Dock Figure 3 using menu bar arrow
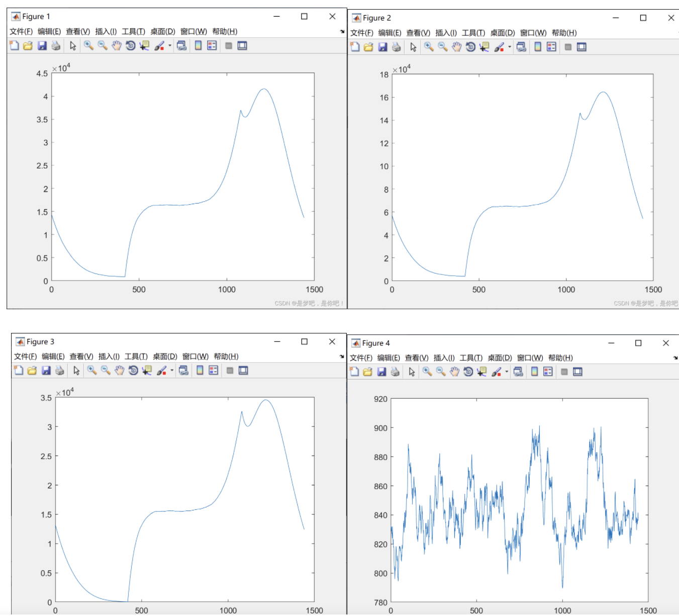Screen dimensions: 679x616 click(342, 356)
